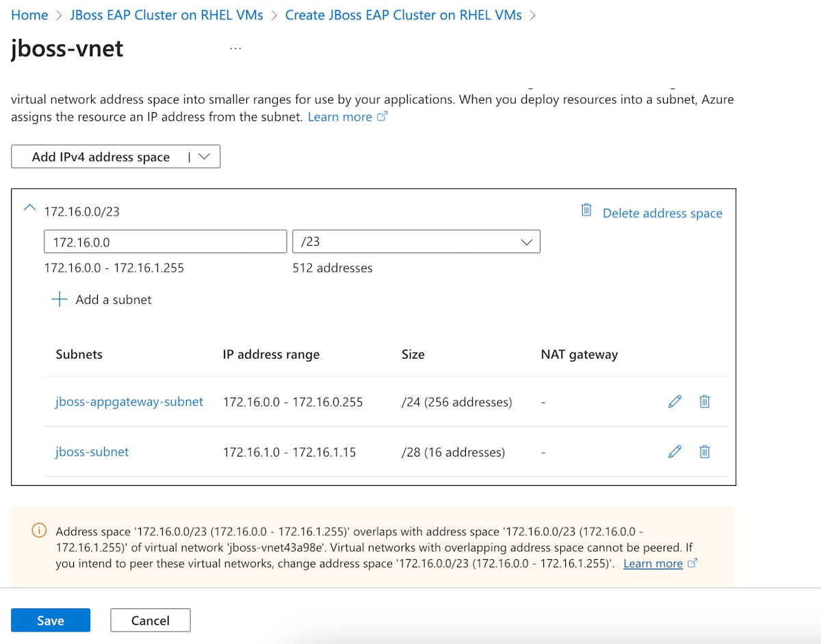Click the 172.16.0.0 - 172.16.1.255 range text
821x644 pixels.
tap(114, 268)
